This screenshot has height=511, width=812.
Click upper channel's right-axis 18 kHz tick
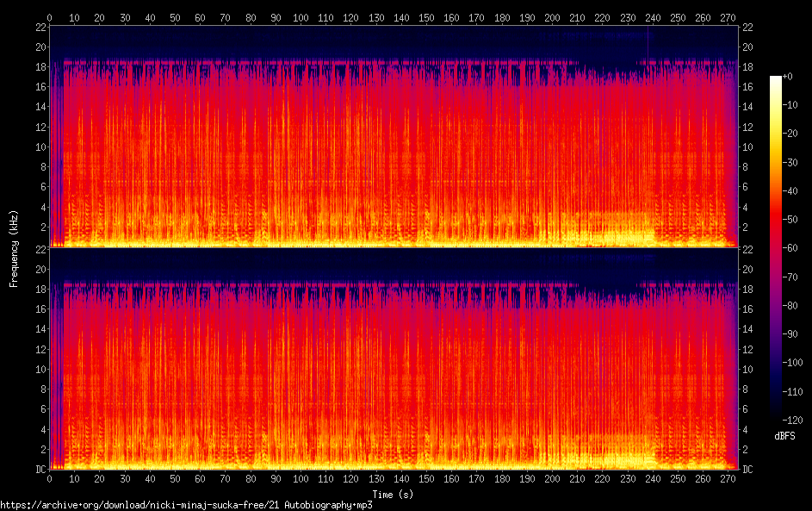[748, 66]
